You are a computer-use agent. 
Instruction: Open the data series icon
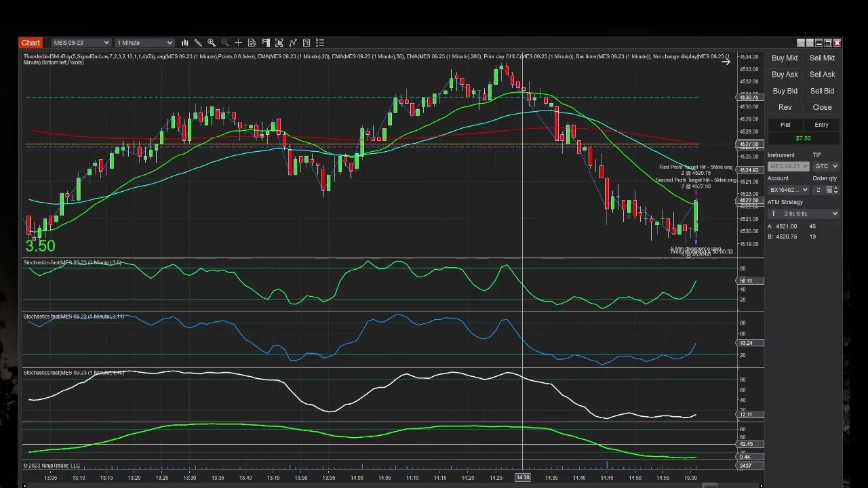pyautogui.click(x=279, y=43)
